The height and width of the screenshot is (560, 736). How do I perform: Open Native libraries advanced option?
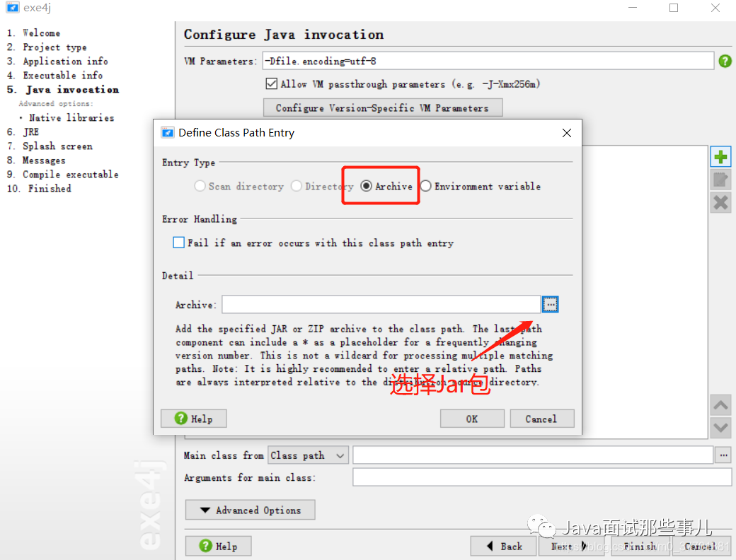click(71, 117)
